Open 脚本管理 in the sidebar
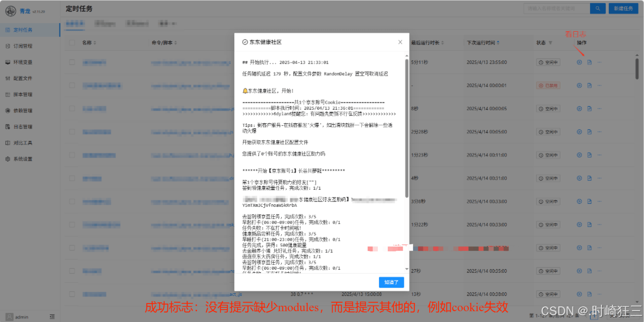The image size is (644, 322). [30, 94]
